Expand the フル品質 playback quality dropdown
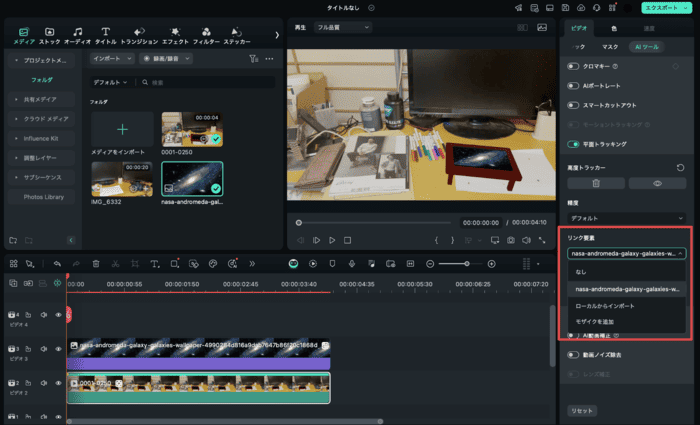Screen dimensions: 700x425 (x=345, y=27)
